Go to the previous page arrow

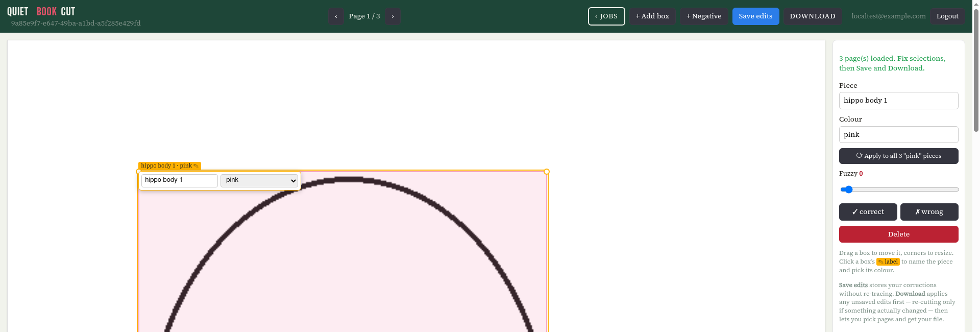tap(336, 16)
